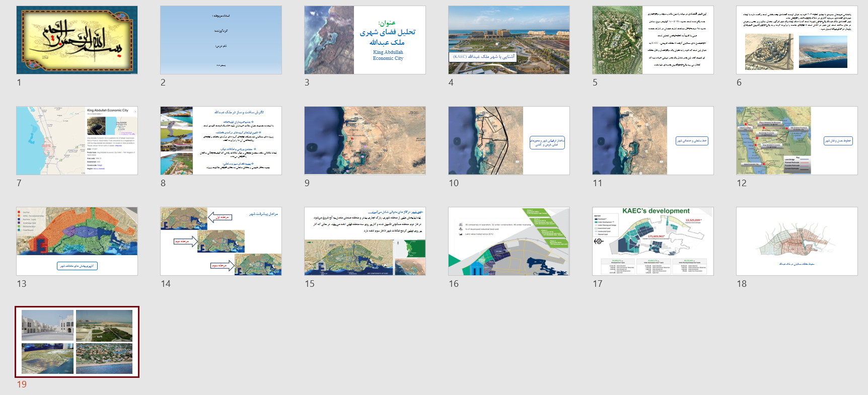Select slide 11 satellite image with label box

click(x=653, y=141)
